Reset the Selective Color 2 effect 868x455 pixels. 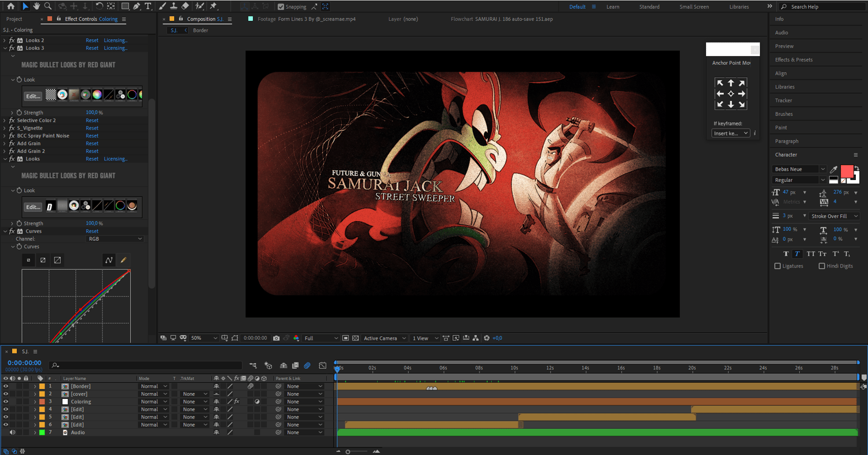(92, 120)
